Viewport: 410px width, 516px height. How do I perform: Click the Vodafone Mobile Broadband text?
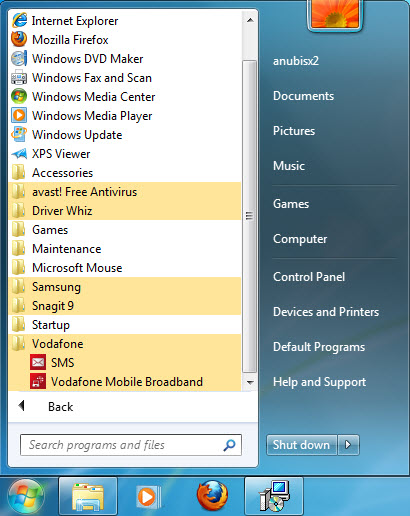click(127, 382)
